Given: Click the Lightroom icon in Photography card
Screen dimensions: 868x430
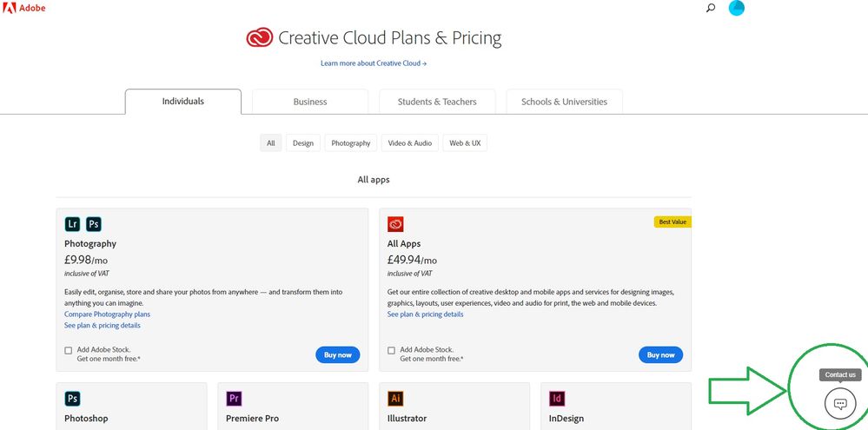Looking at the screenshot, I should pyautogui.click(x=73, y=224).
